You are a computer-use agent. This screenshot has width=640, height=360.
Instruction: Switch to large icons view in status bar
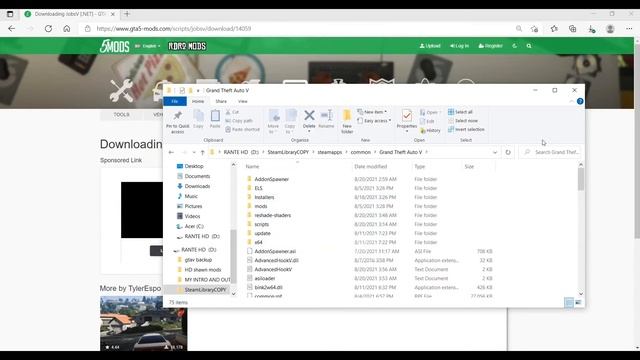[578, 302]
